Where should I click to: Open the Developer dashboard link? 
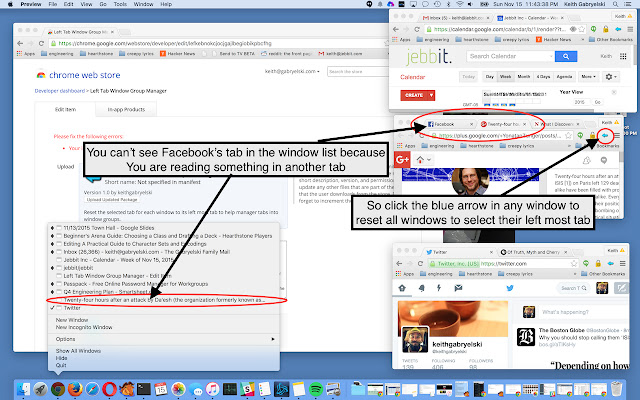click(60, 91)
